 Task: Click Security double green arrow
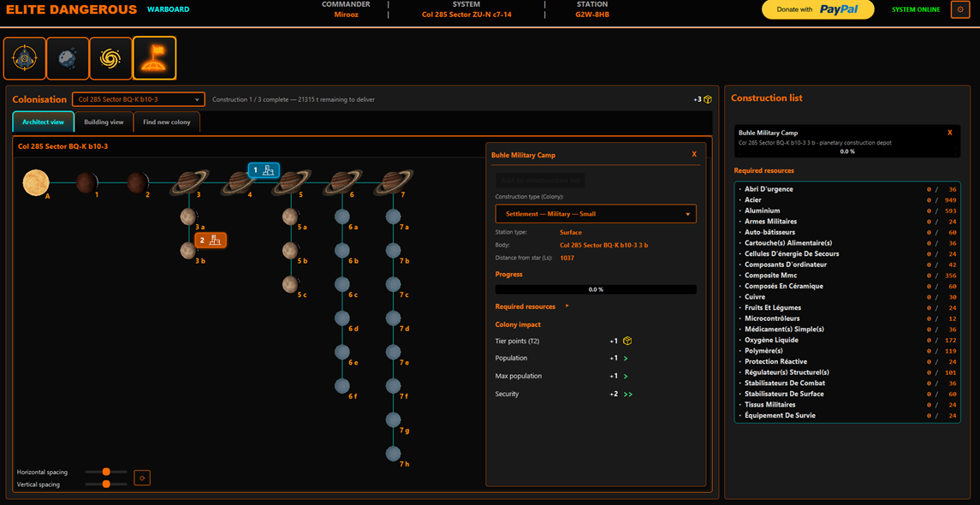point(628,395)
